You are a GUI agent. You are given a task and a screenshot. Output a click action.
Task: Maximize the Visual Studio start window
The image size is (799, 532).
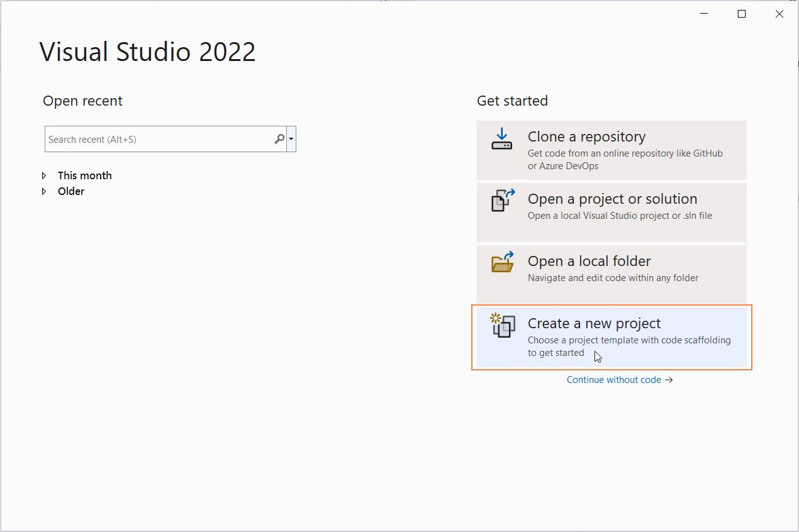(742, 14)
